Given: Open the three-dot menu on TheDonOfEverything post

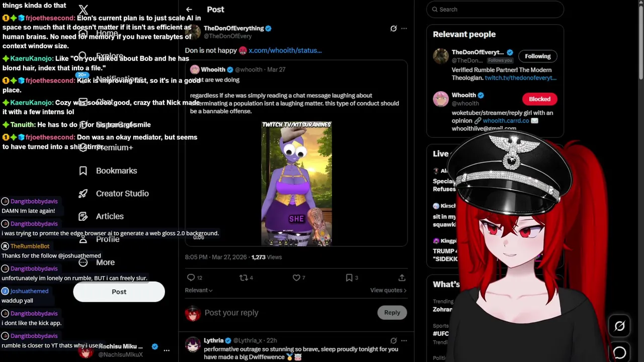Looking at the screenshot, I should coord(404,29).
